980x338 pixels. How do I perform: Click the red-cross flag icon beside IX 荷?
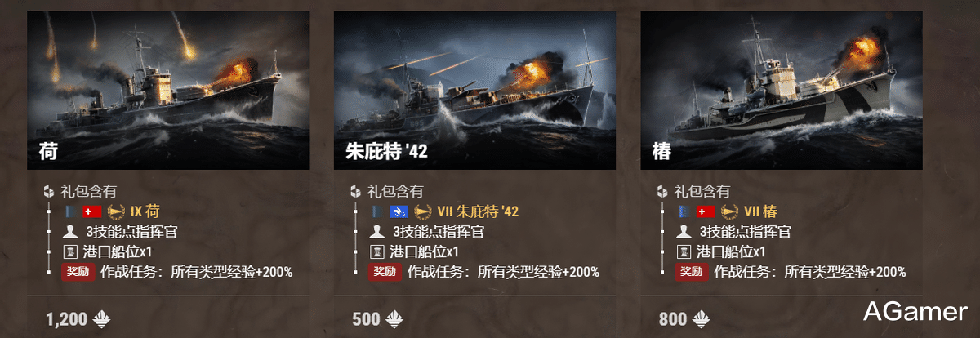(x=92, y=212)
